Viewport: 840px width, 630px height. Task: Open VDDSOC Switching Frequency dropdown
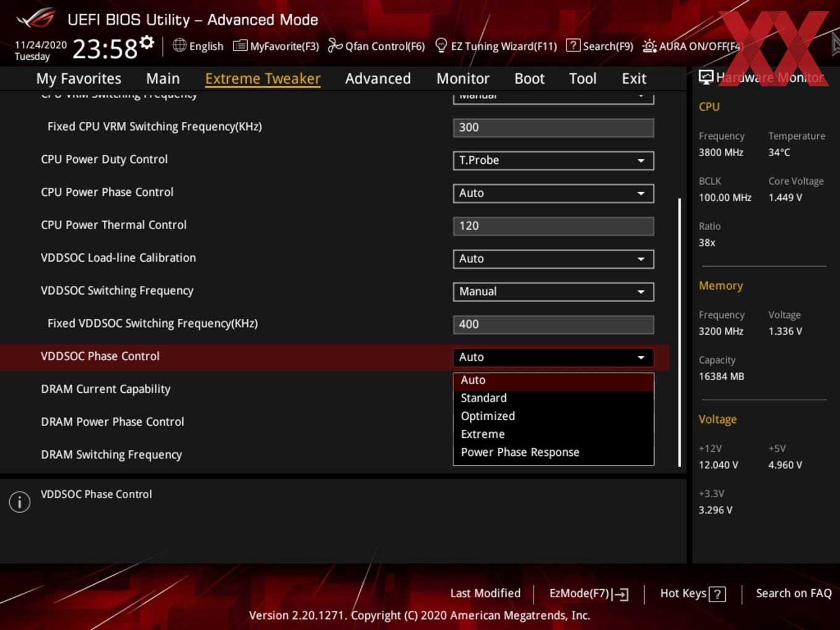click(553, 292)
